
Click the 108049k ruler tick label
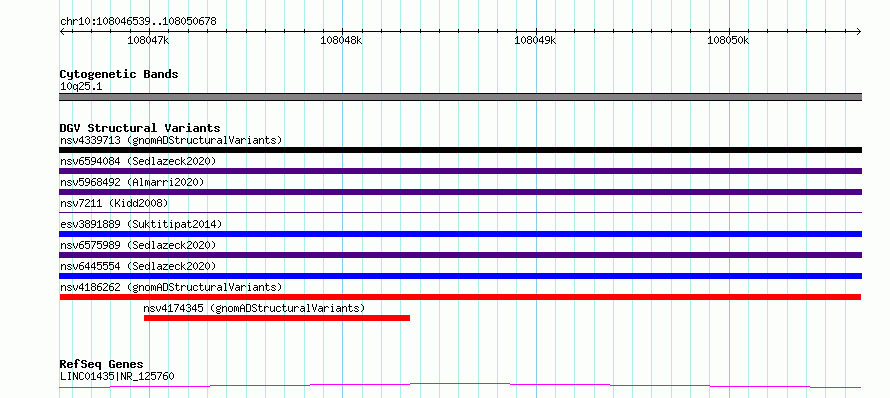coord(535,40)
